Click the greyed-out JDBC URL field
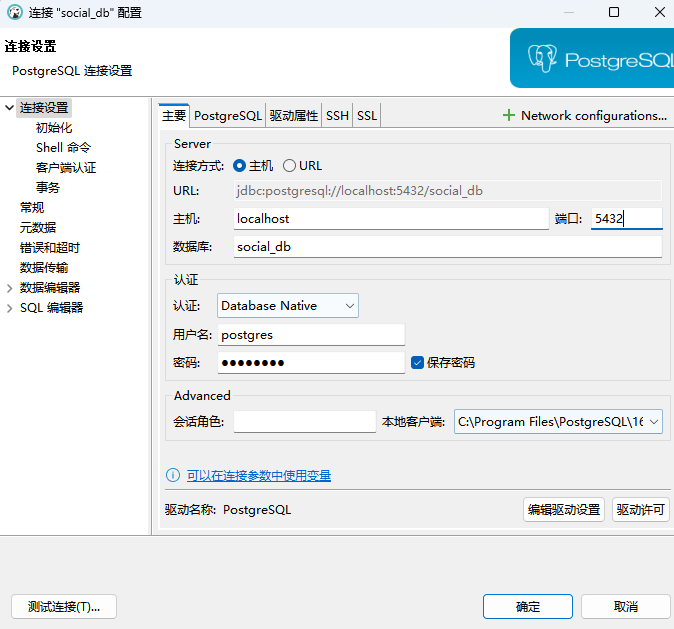The height and width of the screenshot is (629, 674). [447, 190]
